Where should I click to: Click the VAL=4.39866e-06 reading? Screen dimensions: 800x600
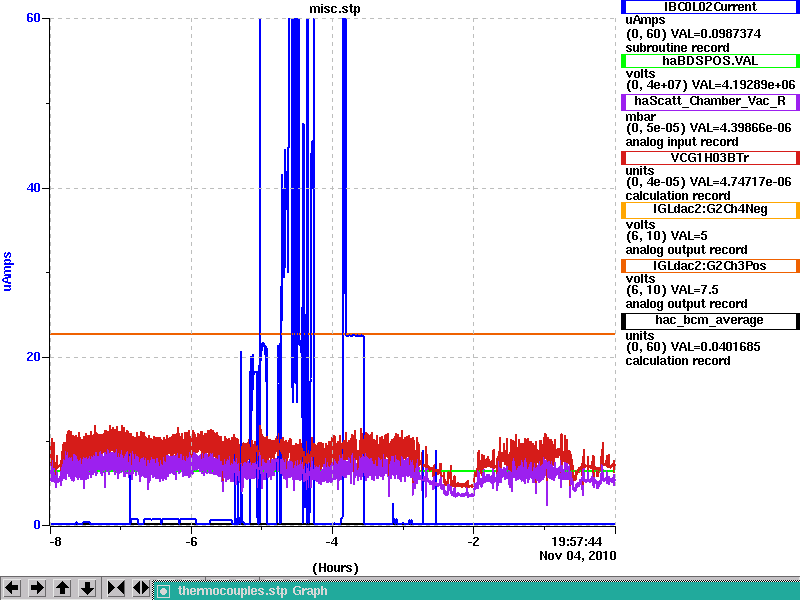[x=740, y=128]
